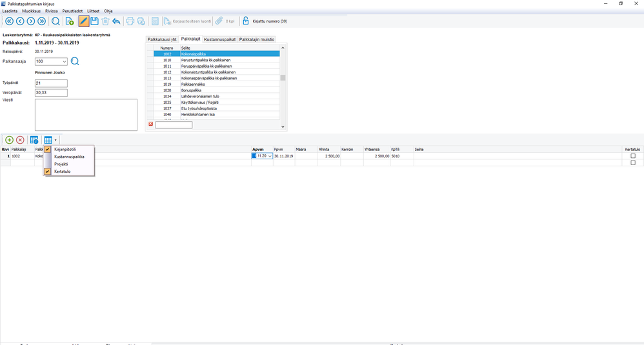Image resolution: width=644 pixels, height=345 pixels.
Task: Click the Työpäivät input field
Action: [x=51, y=83]
